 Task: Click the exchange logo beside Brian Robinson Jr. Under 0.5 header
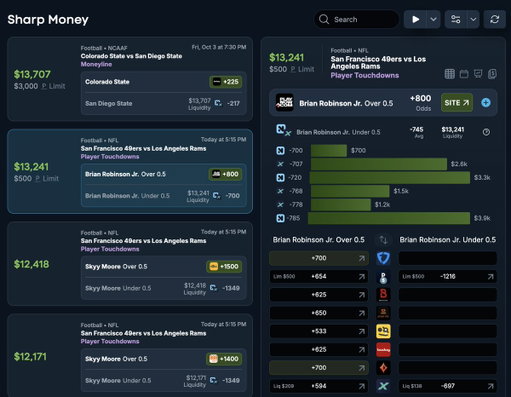coord(283,130)
